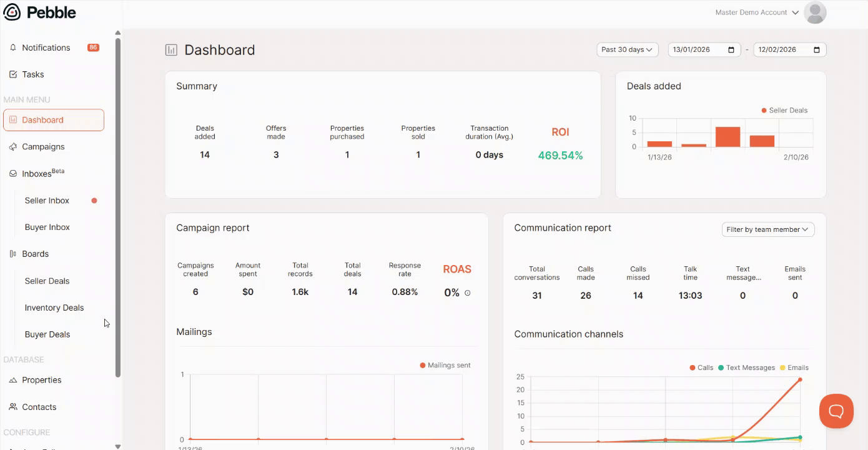Open the Past 30 days dropdown

(628, 49)
